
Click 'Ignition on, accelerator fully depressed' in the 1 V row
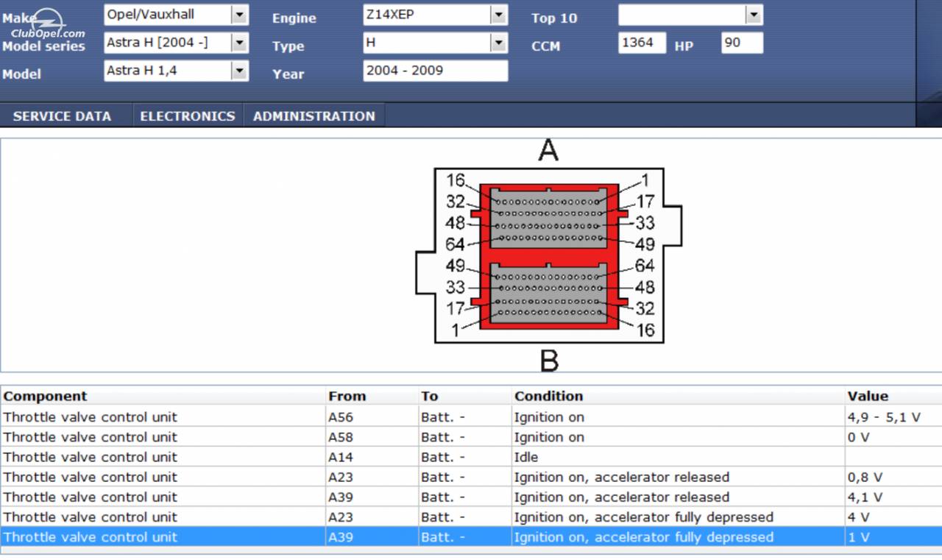pos(679,537)
